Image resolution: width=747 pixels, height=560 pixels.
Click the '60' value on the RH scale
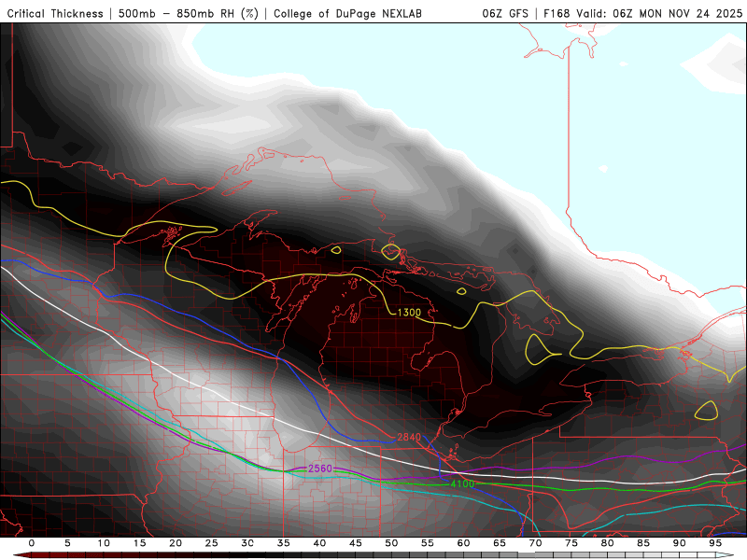pos(463,543)
